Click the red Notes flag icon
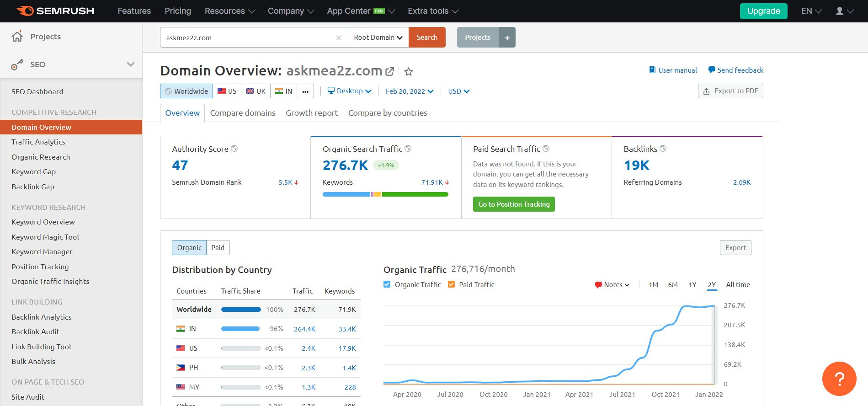The image size is (868, 406). tap(598, 285)
